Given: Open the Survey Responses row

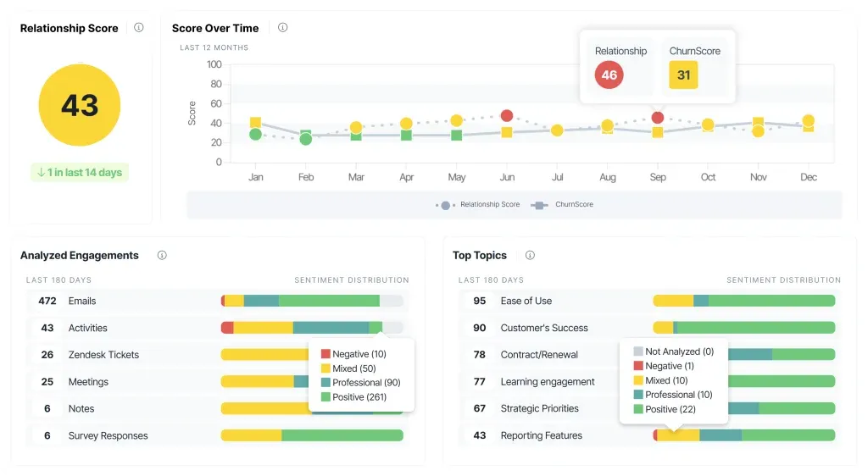Looking at the screenshot, I should tap(218, 435).
